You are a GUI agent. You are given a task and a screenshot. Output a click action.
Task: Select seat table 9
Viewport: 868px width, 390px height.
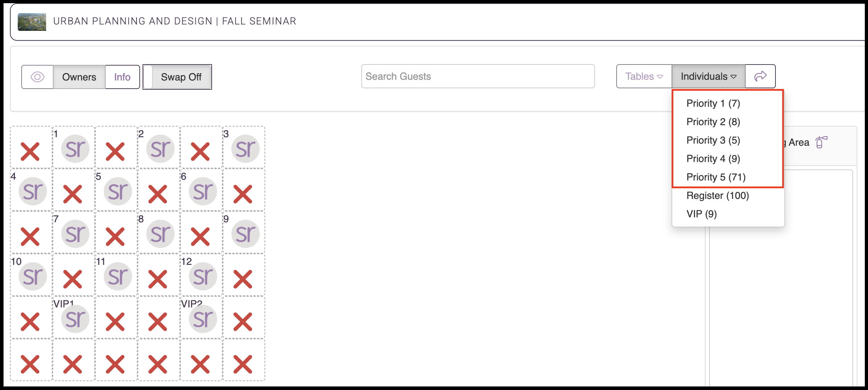pos(245,234)
